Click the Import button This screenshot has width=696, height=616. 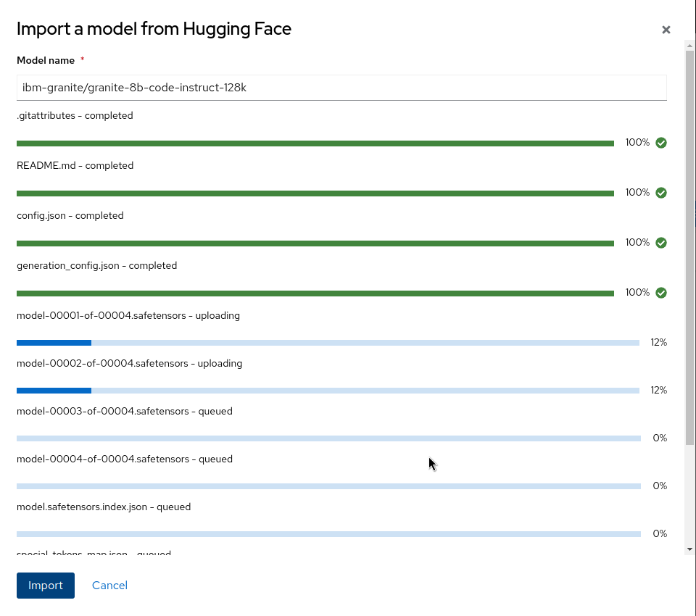coord(46,586)
